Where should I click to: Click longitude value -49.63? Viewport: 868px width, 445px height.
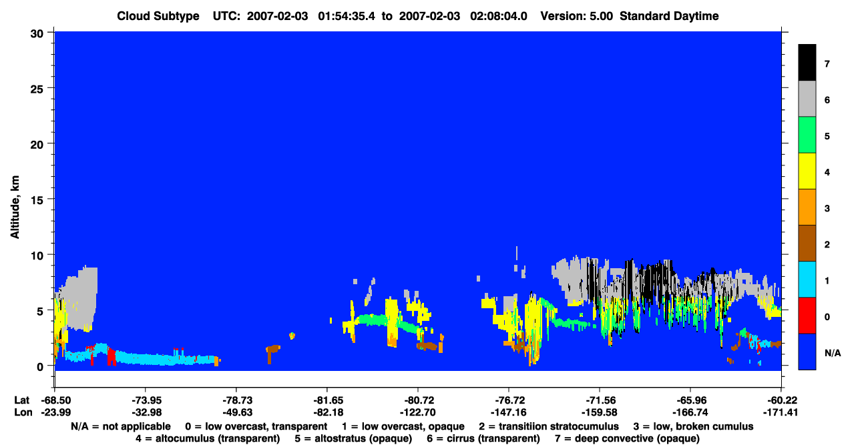pos(236,412)
